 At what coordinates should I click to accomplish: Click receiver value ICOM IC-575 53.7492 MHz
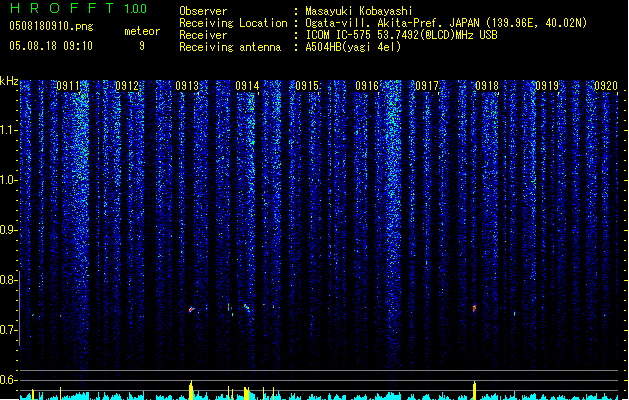coord(402,35)
